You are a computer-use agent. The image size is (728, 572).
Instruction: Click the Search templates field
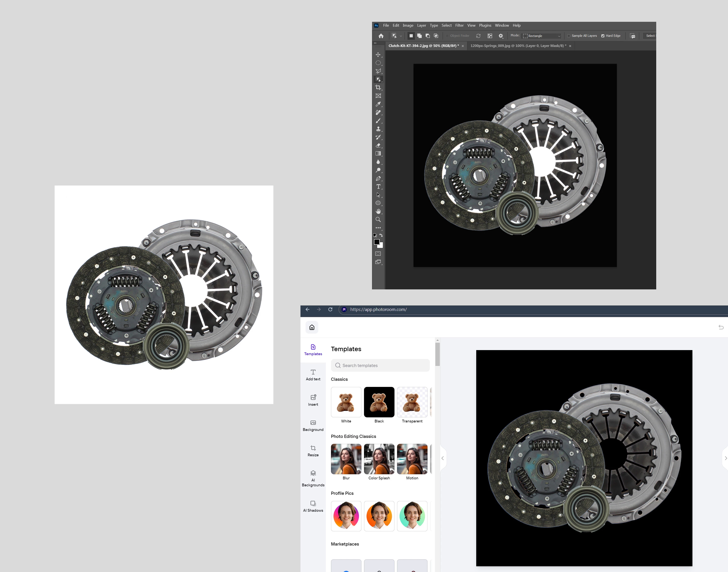tap(380, 365)
